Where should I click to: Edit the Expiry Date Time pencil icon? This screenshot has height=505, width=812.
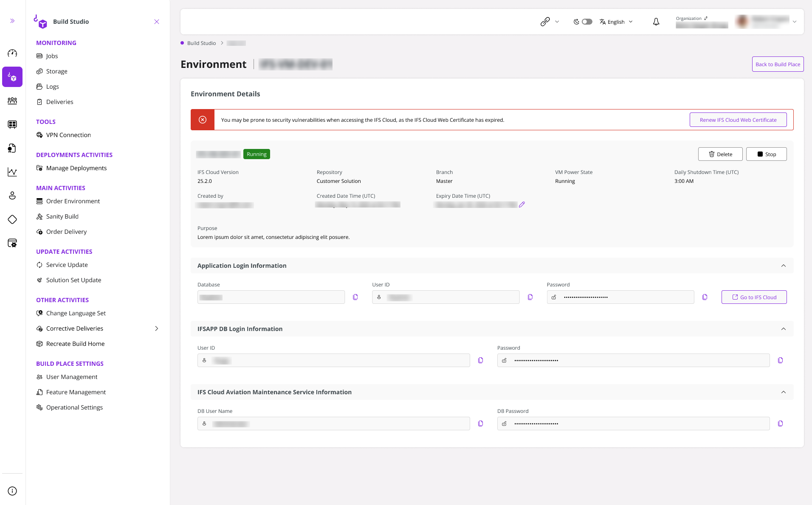click(522, 205)
